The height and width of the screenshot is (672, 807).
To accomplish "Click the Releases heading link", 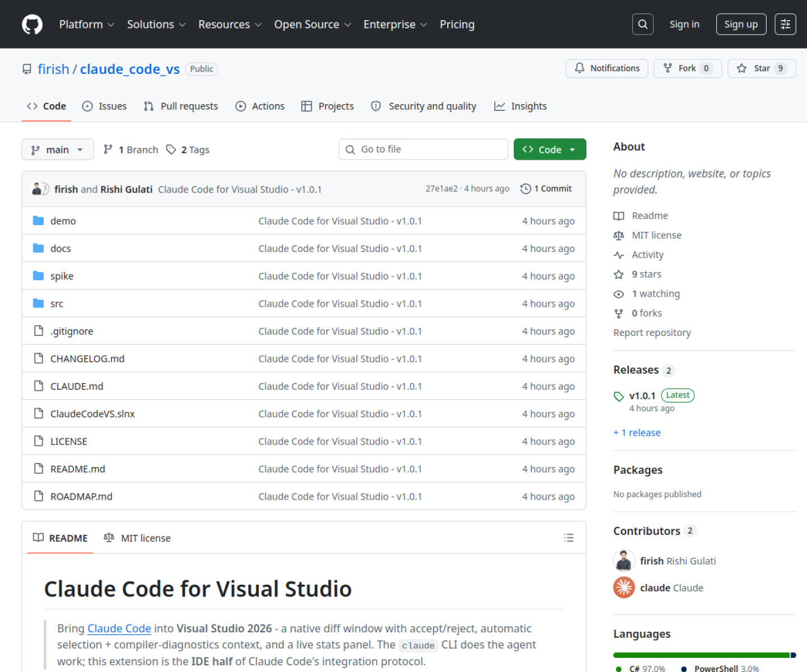I will 636,370.
